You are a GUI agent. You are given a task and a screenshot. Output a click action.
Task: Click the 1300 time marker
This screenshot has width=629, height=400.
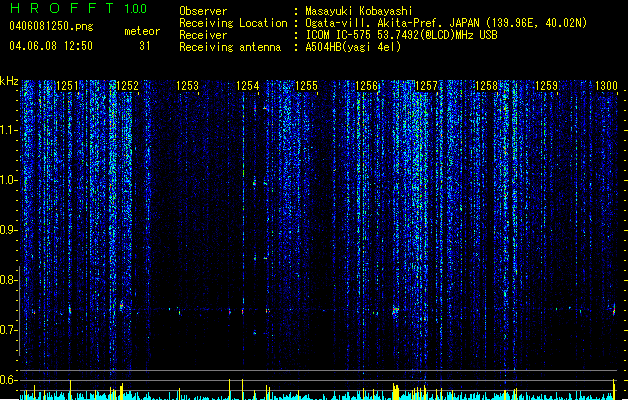coord(606,86)
